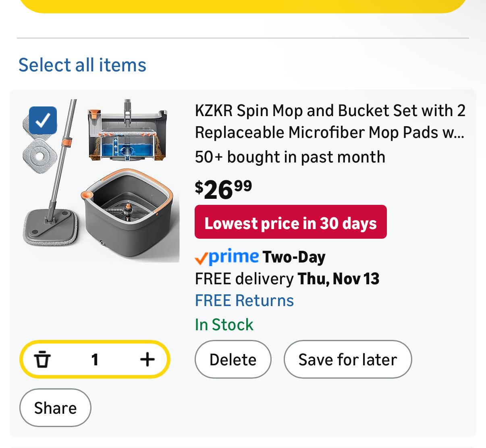Click the Lowest price in 30 days badge

(291, 222)
